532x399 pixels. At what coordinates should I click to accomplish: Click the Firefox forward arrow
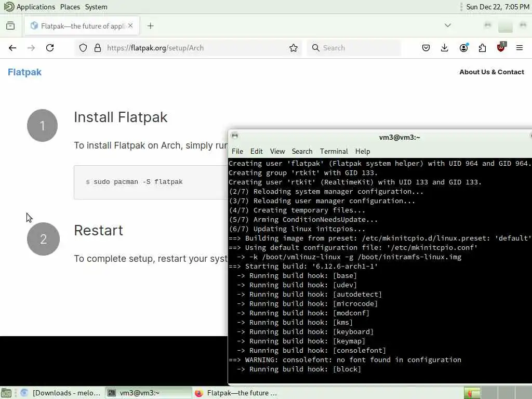coord(31,48)
